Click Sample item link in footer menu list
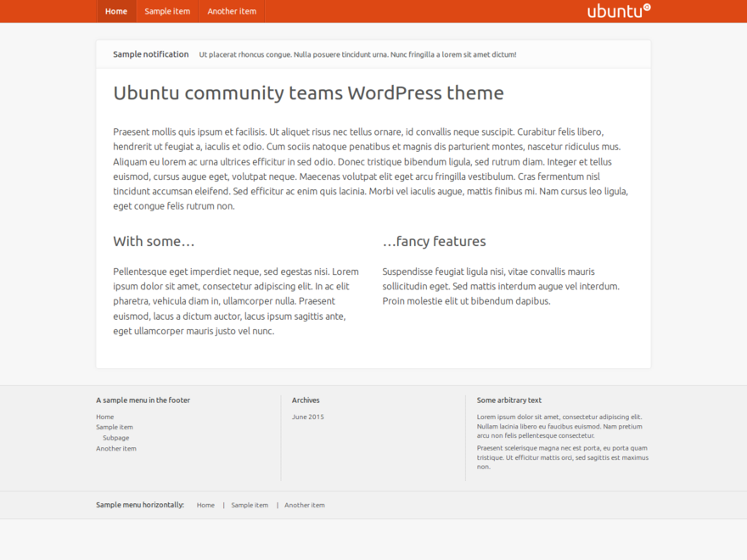The image size is (747, 560). point(115,427)
